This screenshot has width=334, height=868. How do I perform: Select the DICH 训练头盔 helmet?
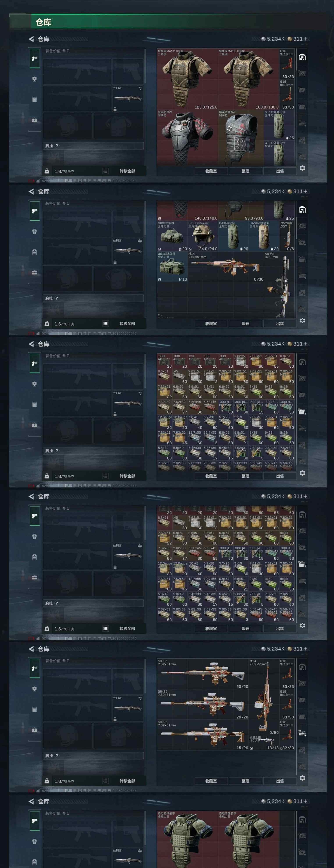[x=203, y=236]
